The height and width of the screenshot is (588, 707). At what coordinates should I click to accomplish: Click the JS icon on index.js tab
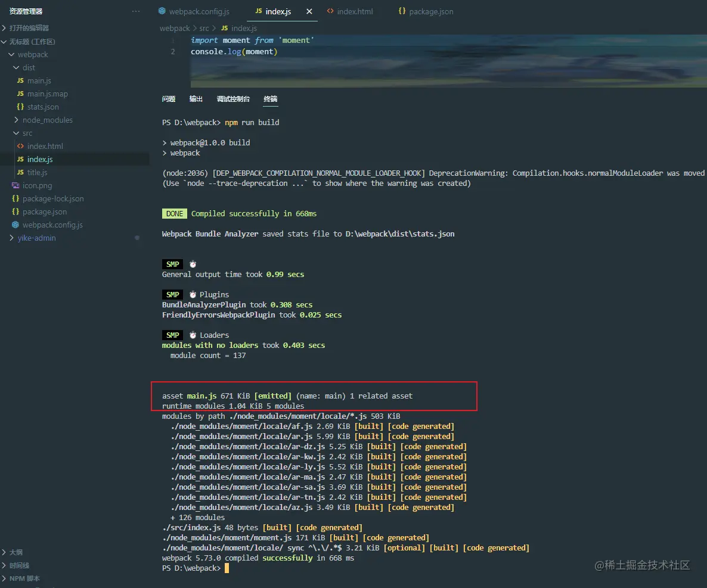point(258,11)
